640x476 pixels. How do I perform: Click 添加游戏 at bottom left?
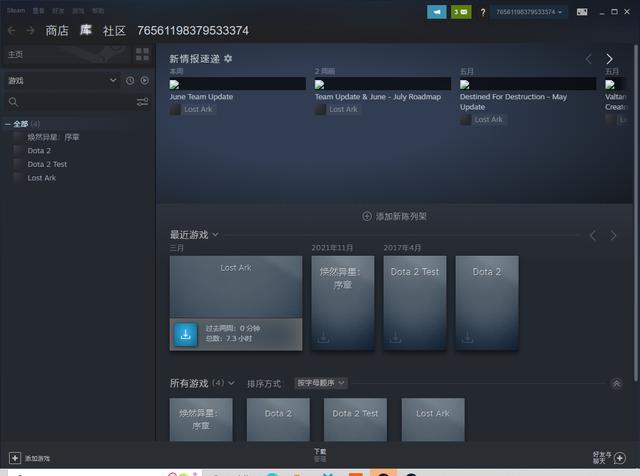pyautogui.click(x=30, y=458)
